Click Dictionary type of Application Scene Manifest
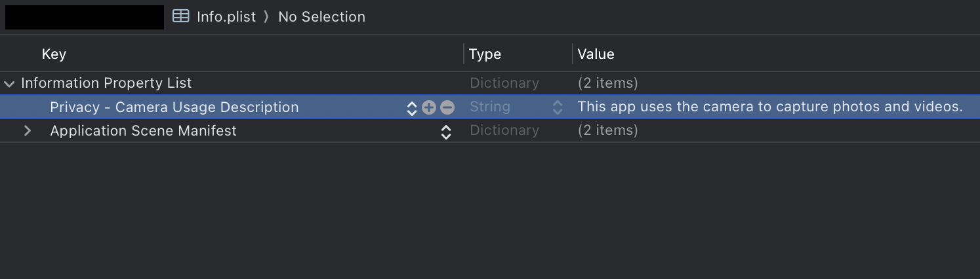 click(504, 131)
